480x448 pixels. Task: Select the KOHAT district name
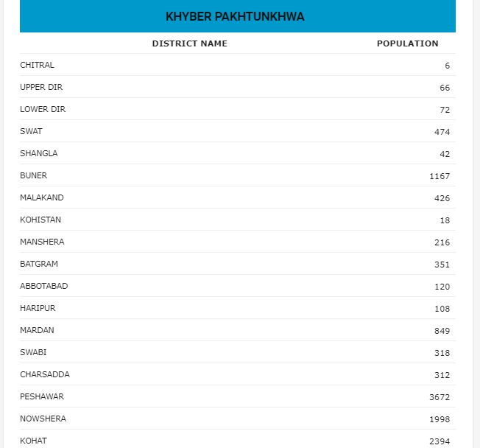point(33,441)
